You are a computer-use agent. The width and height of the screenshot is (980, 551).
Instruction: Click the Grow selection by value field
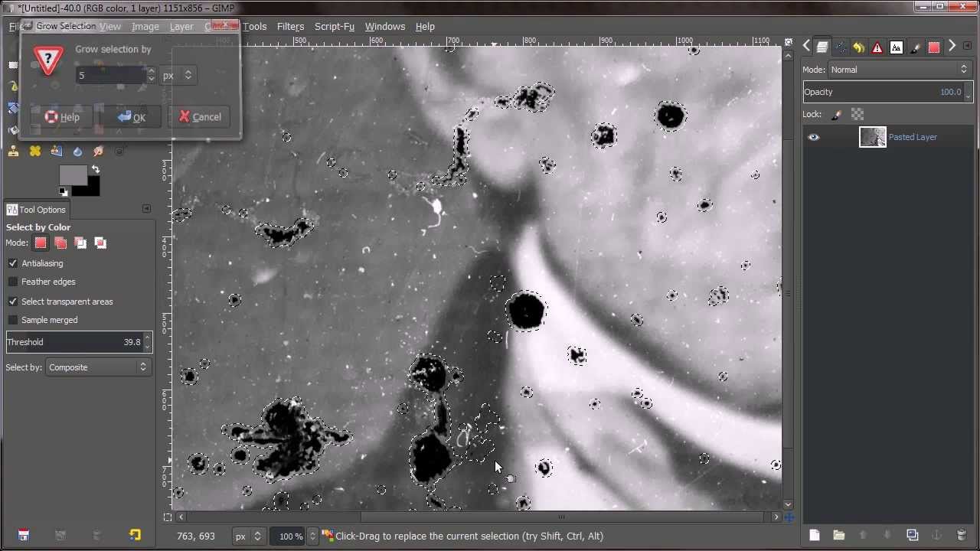pos(110,75)
